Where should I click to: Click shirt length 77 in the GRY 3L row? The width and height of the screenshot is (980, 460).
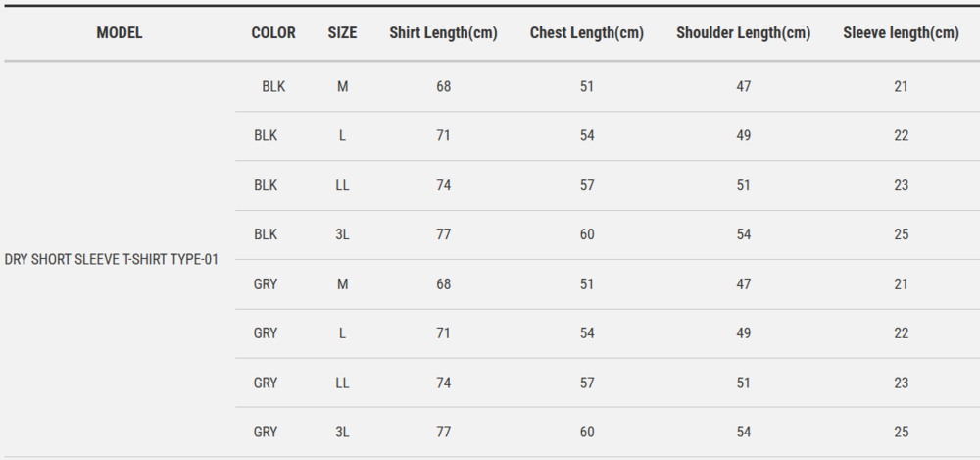[444, 432]
